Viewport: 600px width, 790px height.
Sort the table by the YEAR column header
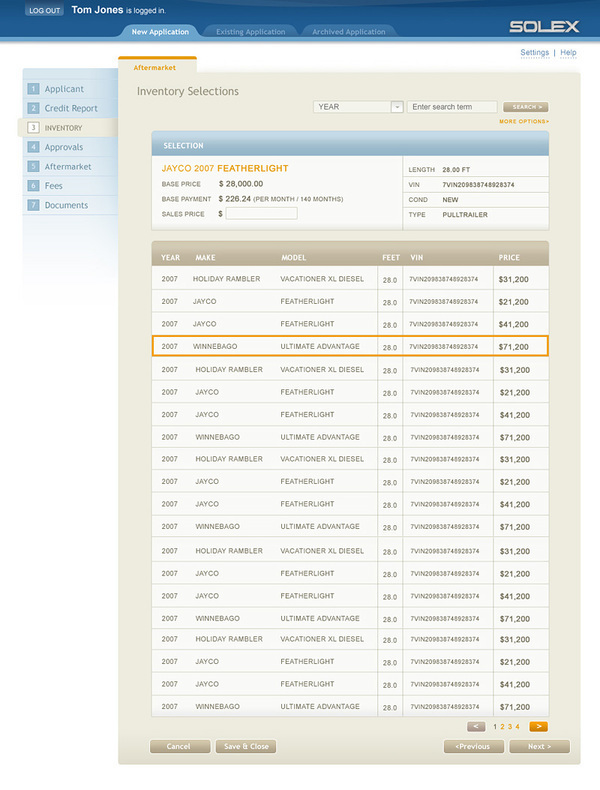pos(170,257)
